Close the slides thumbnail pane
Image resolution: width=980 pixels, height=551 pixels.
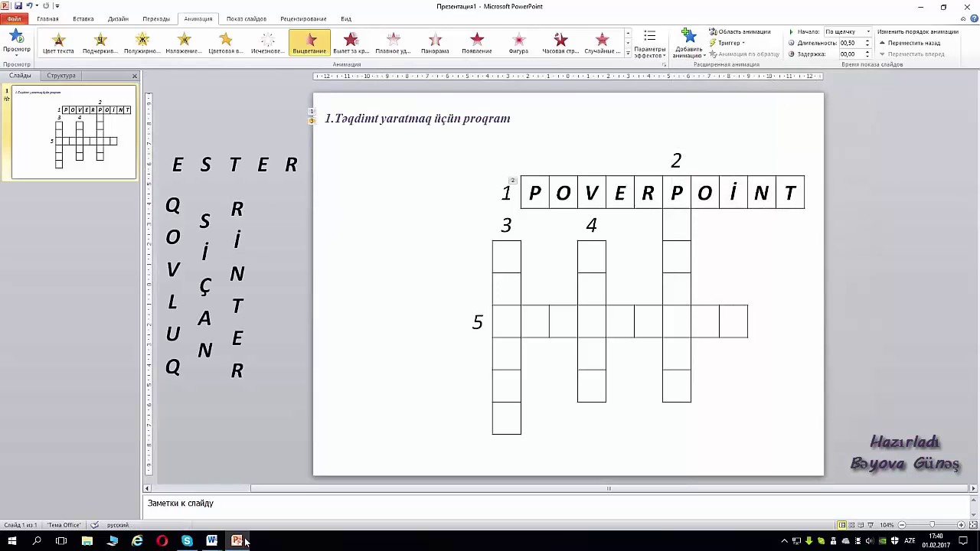pyautogui.click(x=135, y=76)
